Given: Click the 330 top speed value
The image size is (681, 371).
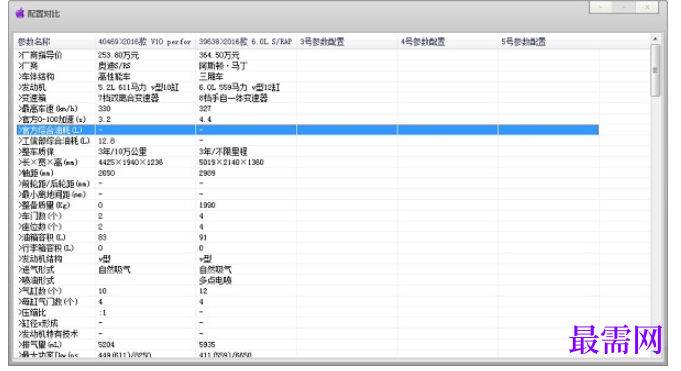Looking at the screenshot, I should 104,109.
